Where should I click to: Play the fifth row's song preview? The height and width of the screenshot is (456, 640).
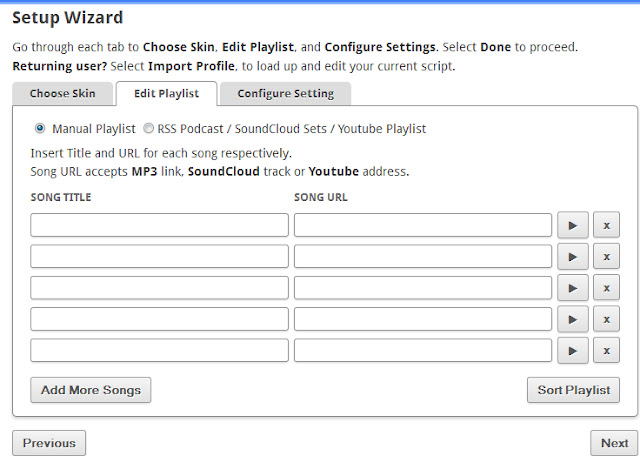[x=573, y=350]
